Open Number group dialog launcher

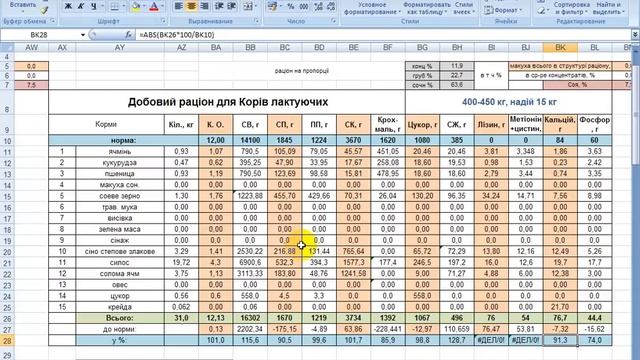pyautogui.click(x=334, y=21)
